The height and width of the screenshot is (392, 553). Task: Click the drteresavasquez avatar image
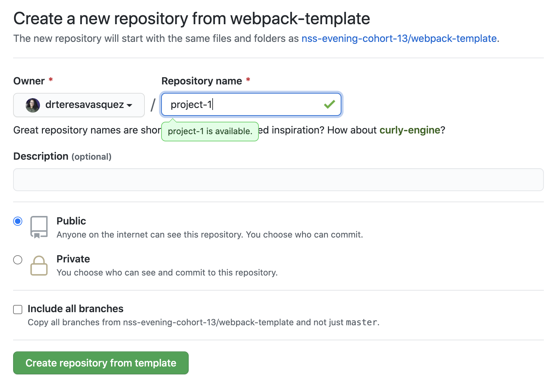pos(32,105)
